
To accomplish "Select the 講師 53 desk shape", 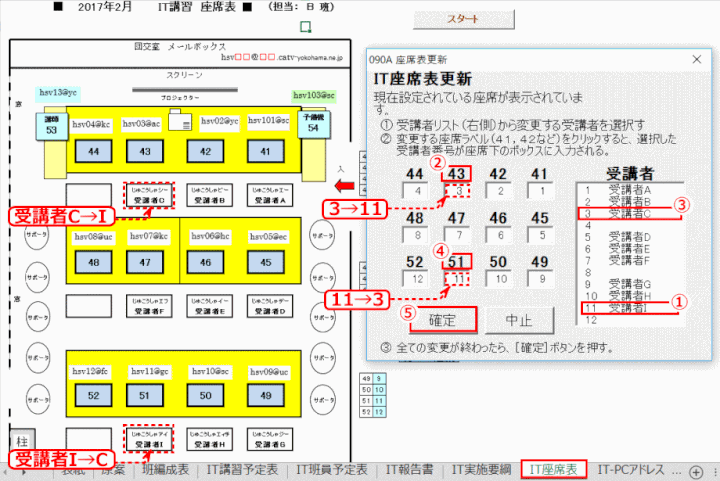I will pyautogui.click(x=51, y=126).
